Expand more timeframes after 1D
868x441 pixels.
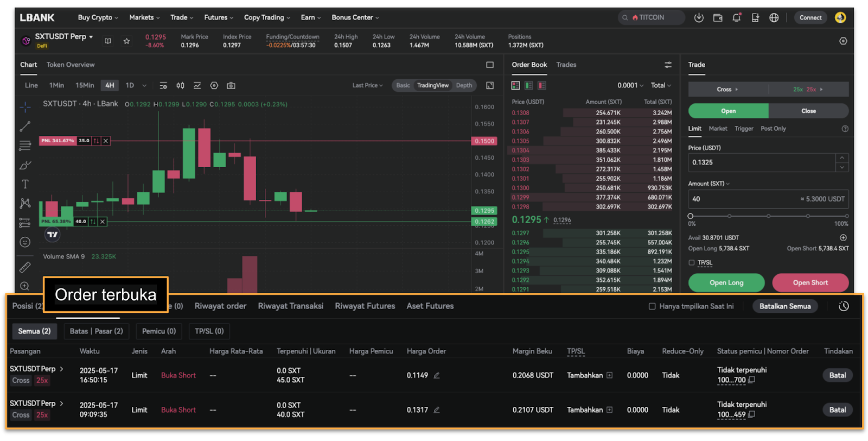tap(144, 86)
